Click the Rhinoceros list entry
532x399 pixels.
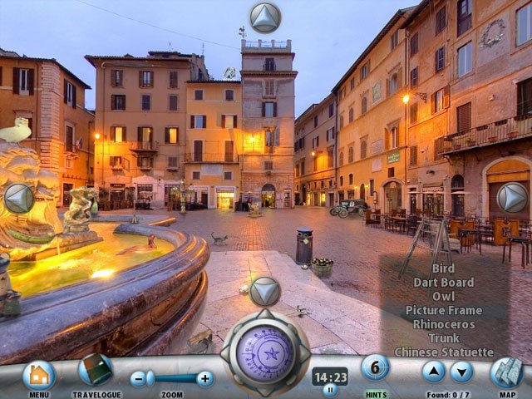point(444,324)
